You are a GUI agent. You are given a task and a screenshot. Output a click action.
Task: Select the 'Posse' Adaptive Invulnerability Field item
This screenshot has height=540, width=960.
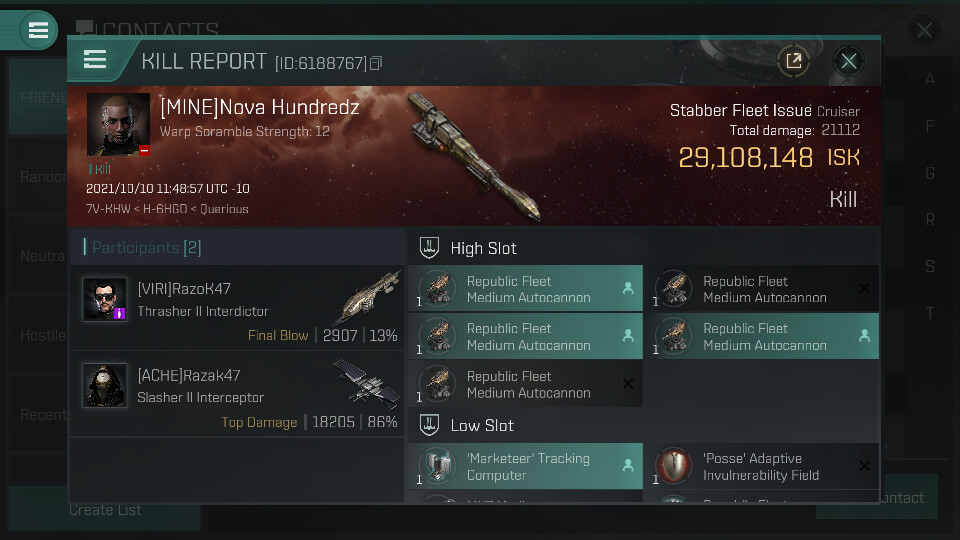762,467
